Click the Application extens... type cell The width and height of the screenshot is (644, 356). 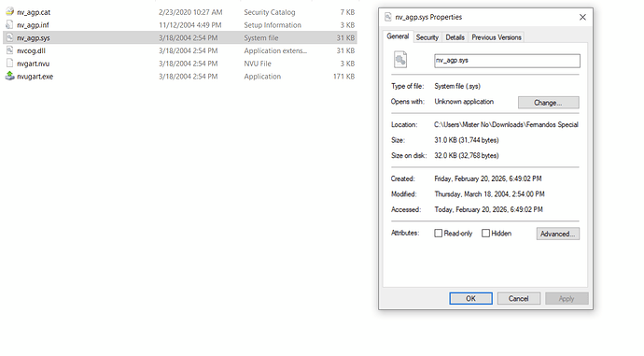[275, 50]
